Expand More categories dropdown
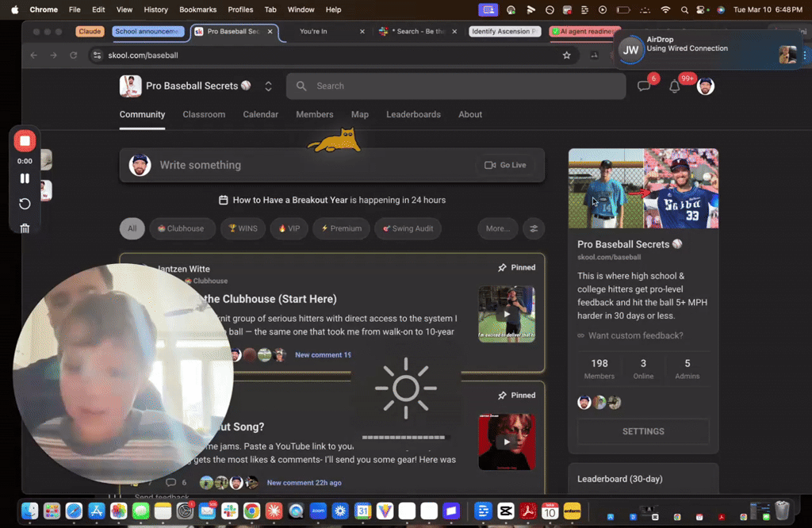The image size is (812, 528). 498,229
